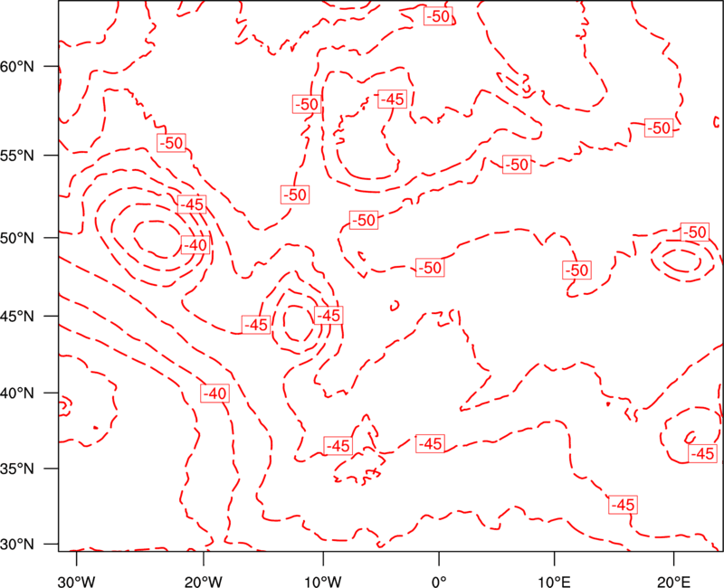Select the 10°W longitude axis label
The width and height of the screenshot is (724, 588).
323,582
